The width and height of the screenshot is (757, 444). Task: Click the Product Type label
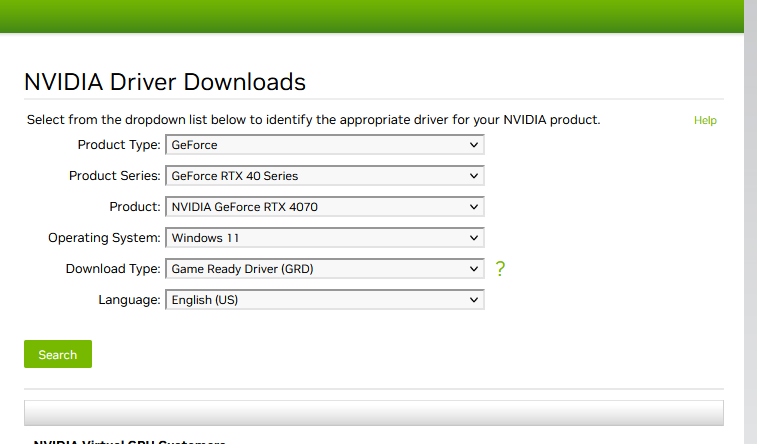119,145
